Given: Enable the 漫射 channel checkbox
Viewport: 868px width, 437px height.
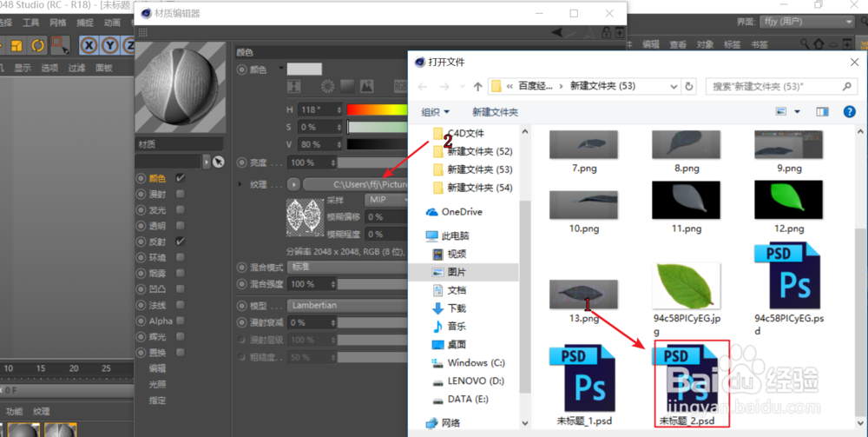Looking at the screenshot, I should pos(181,194).
